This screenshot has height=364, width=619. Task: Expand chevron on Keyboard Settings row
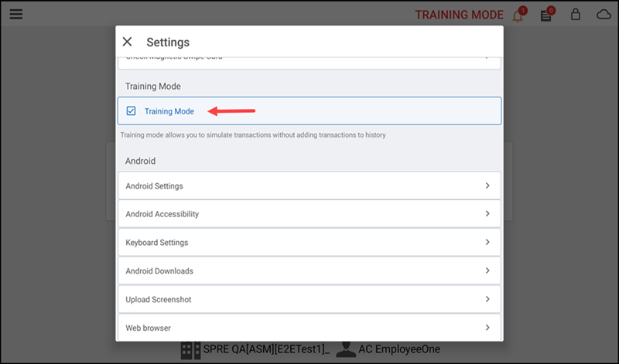click(x=487, y=242)
